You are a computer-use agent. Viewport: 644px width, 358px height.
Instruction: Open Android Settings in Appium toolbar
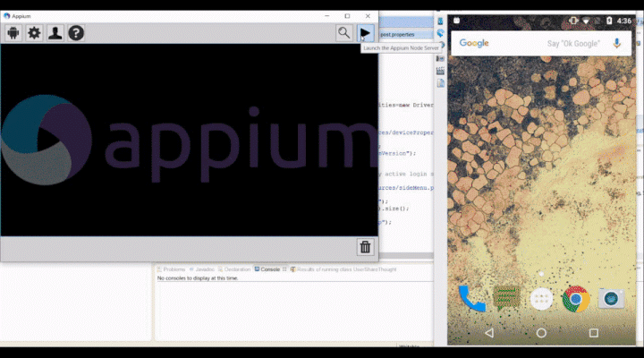tap(13, 33)
